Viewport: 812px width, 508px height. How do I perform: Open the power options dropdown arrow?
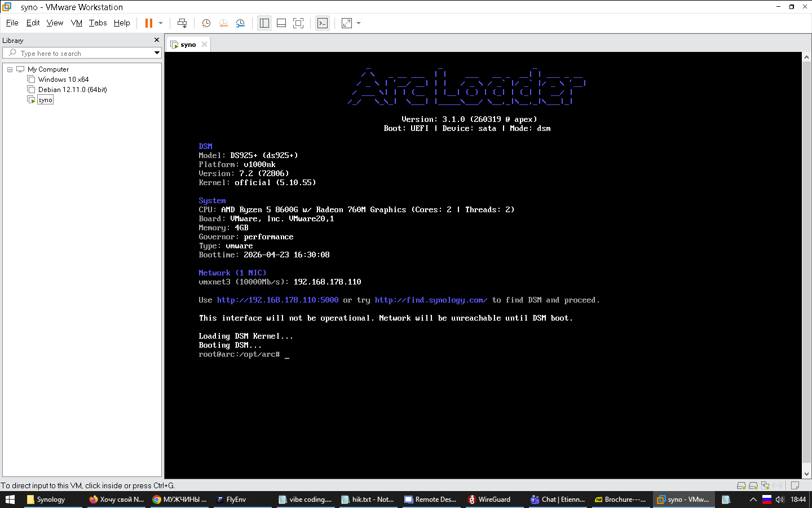[161, 23]
